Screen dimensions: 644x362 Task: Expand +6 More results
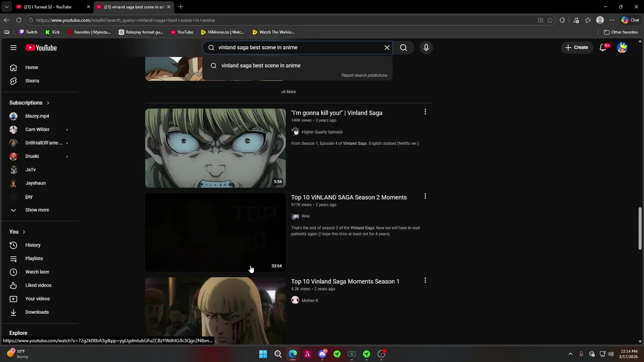point(288,92)
